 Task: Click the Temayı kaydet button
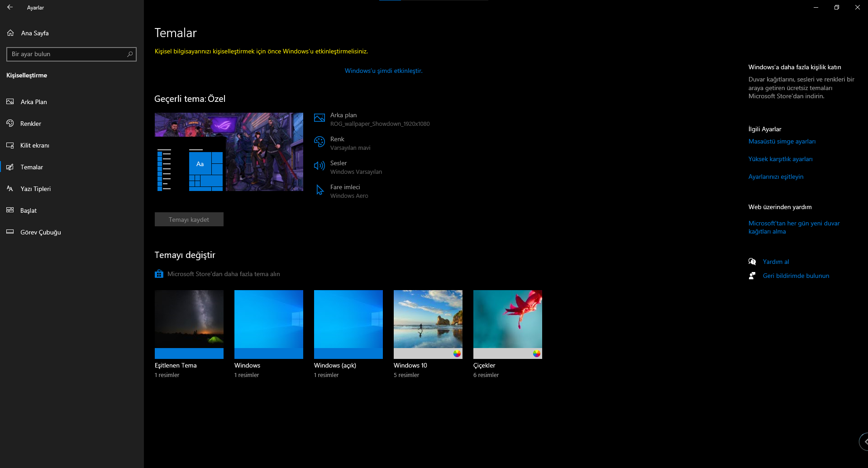[189, 220]
